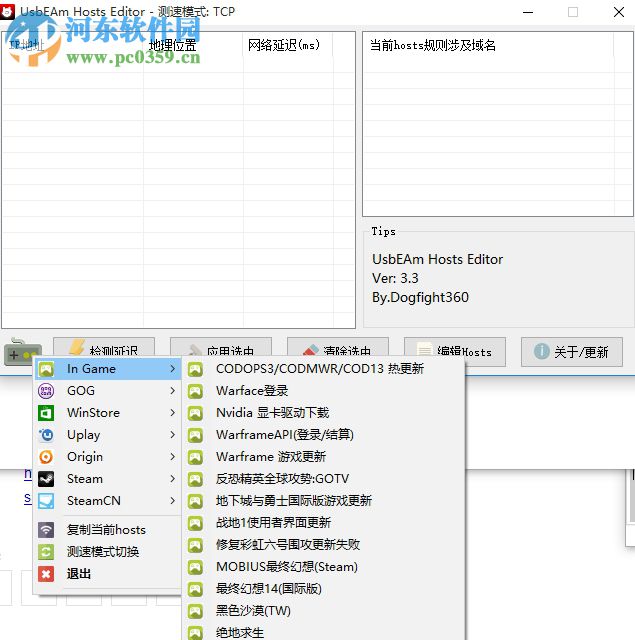635x640 pixels.
Task: Expand the SteamCN submenu arrow
Action: (173, 501)
